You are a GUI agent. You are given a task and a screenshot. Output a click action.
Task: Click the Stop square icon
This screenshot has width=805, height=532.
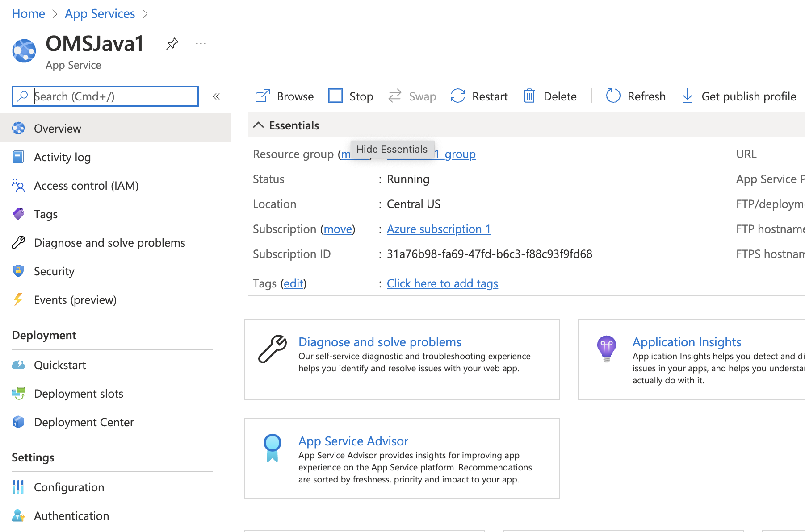335,96
